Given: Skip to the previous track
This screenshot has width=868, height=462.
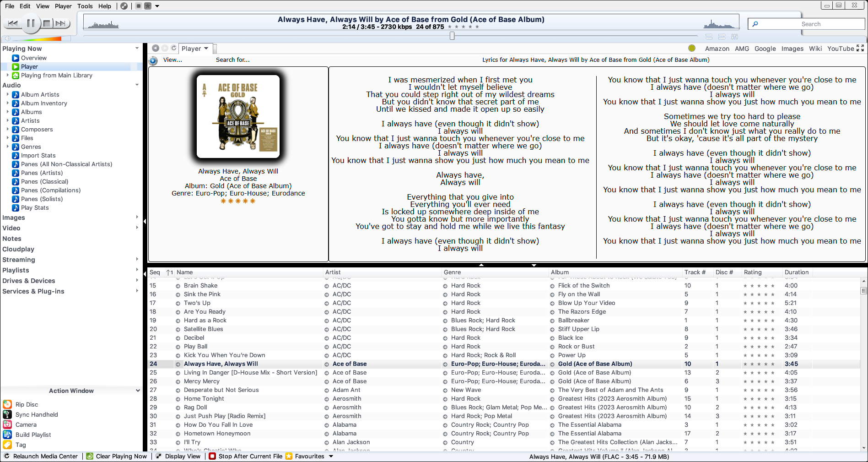Looking at the screenshot, I should [13, 23].
